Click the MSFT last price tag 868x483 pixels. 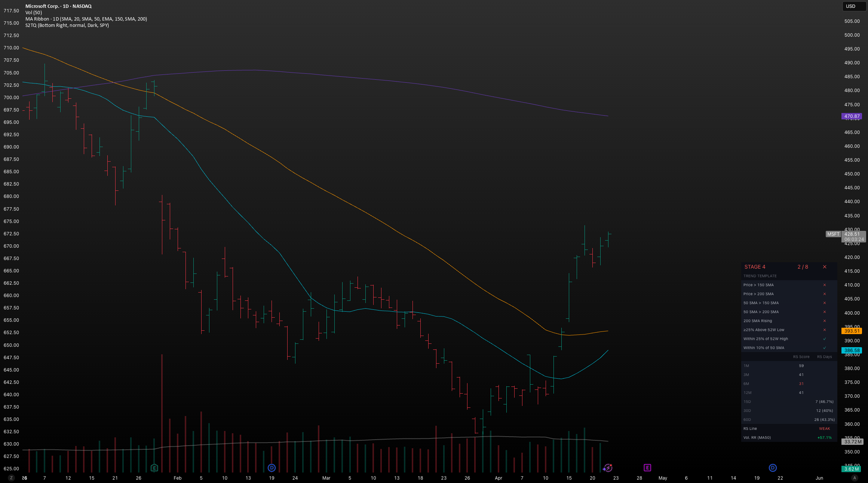point(833,234)
